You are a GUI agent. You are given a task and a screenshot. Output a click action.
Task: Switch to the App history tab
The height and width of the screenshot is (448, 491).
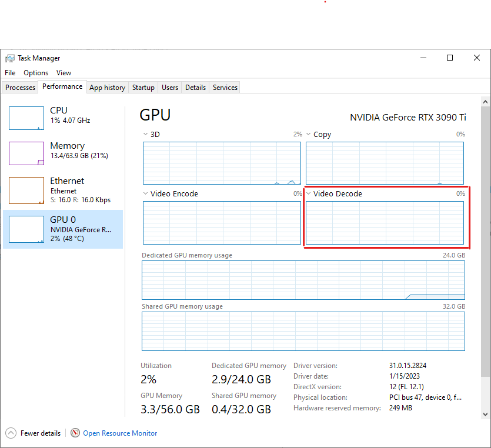pyautogui.click(x=107, y=88)
